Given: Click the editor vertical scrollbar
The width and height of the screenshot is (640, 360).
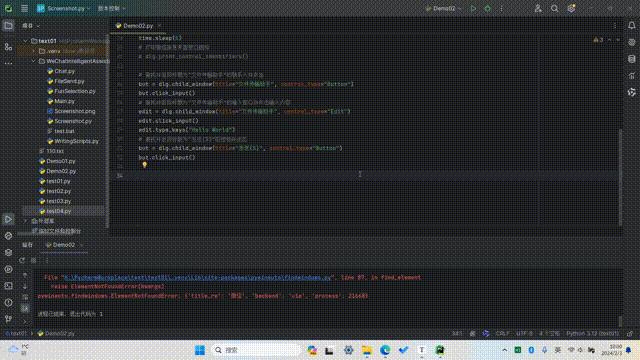Looking at the screenshot, I should (620, 177).
